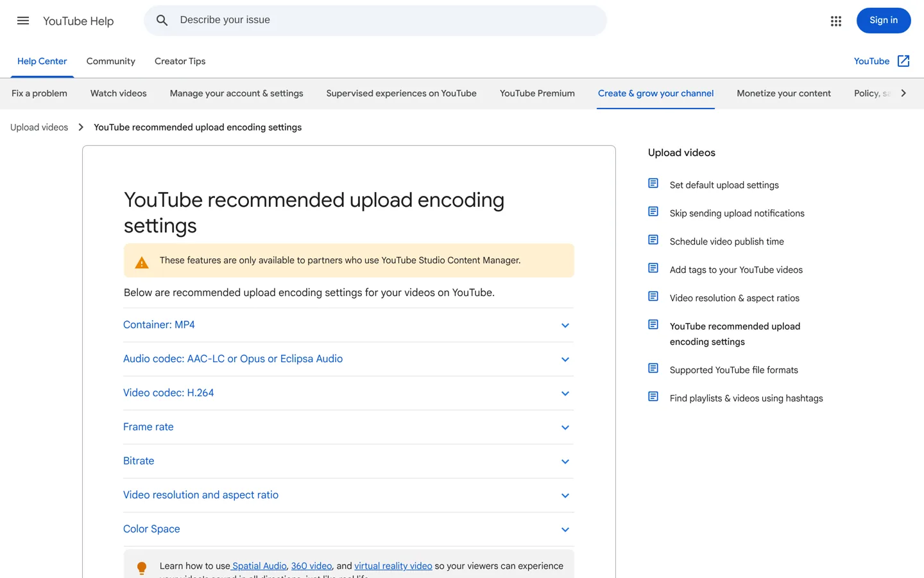Screen dimensions: 924x578
Task: Expand the Audio codec section
Action: click(x=348, y=359)
